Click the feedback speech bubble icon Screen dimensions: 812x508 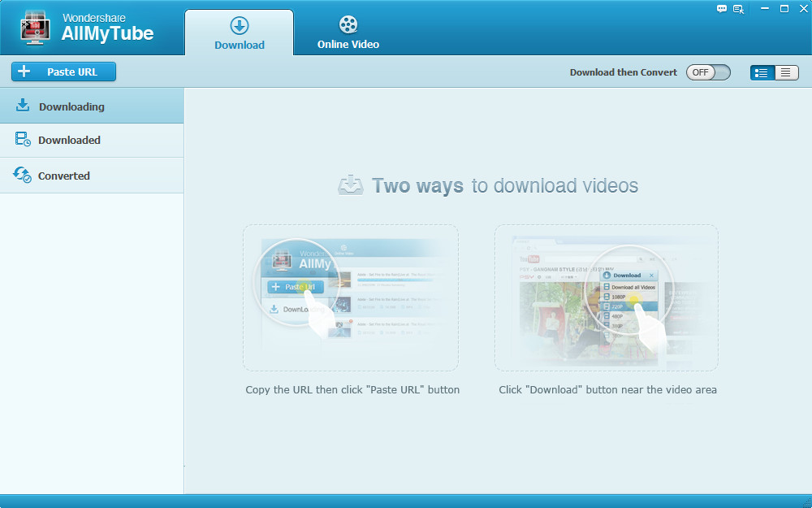pyautogui.click(x=721, y=9)
